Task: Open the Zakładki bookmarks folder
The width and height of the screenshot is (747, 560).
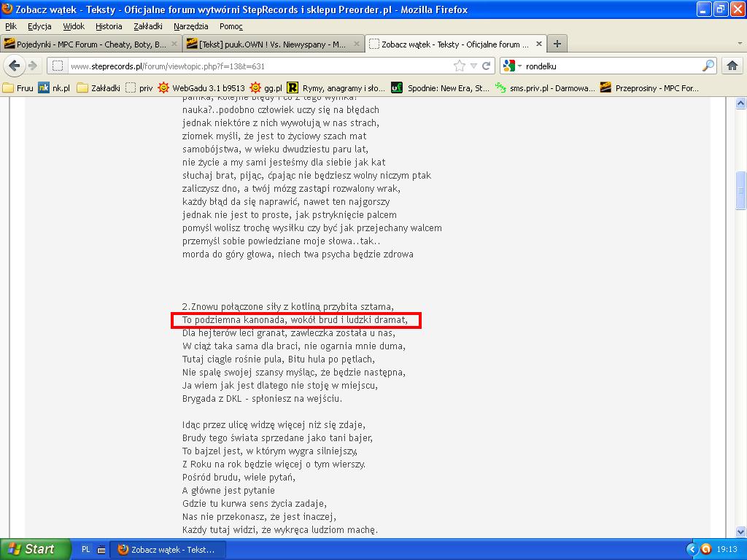Action: coord(98,87)
